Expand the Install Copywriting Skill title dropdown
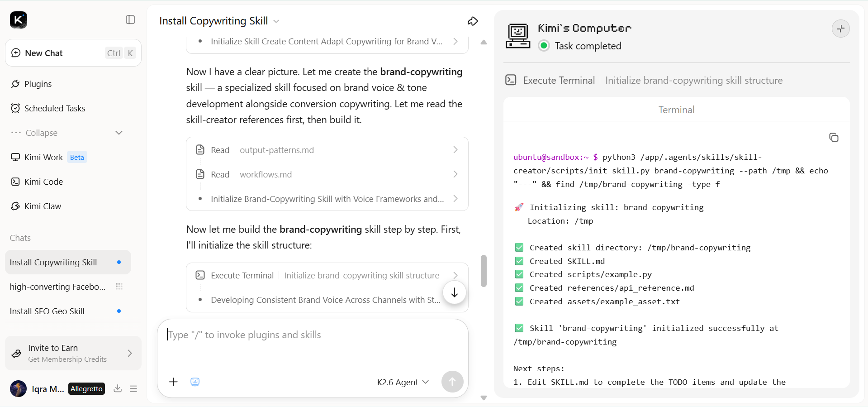The height and width of the screenshot is (407, 868). 276,21
